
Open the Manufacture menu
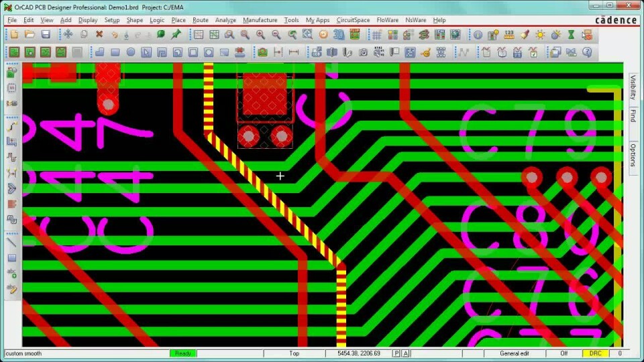coord(260,20)
